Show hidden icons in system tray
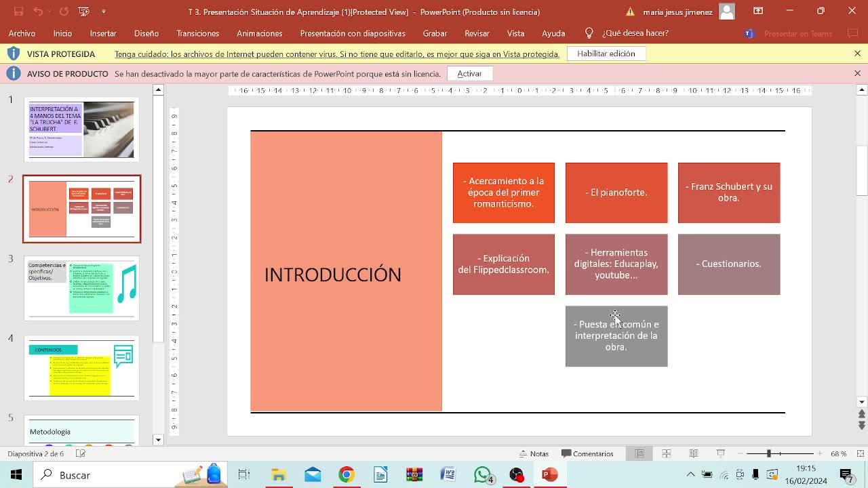This screenshot has width=868, height=488. pyautogui.click(x=690, y=475)
